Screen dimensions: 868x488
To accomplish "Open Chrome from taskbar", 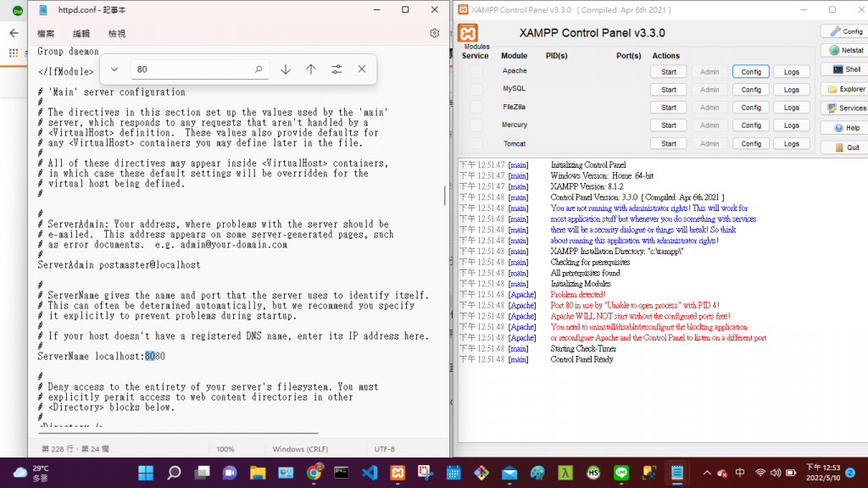I will point(314,473).
